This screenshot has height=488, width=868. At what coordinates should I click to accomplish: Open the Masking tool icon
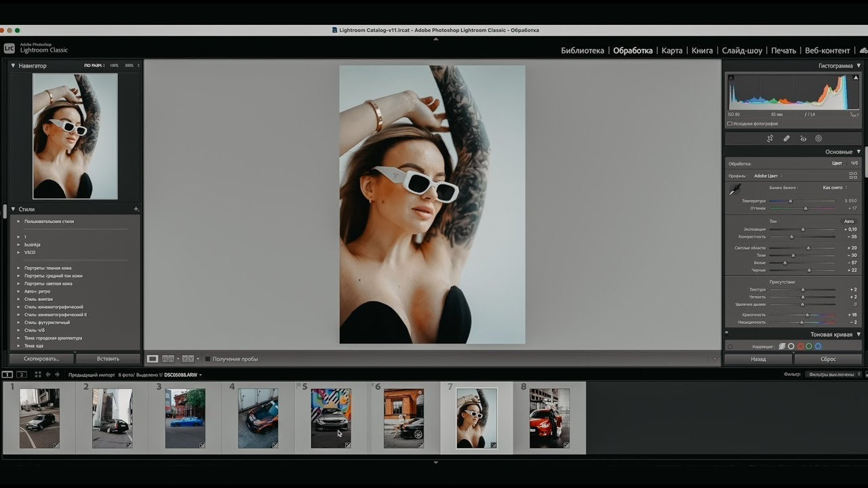818,138
